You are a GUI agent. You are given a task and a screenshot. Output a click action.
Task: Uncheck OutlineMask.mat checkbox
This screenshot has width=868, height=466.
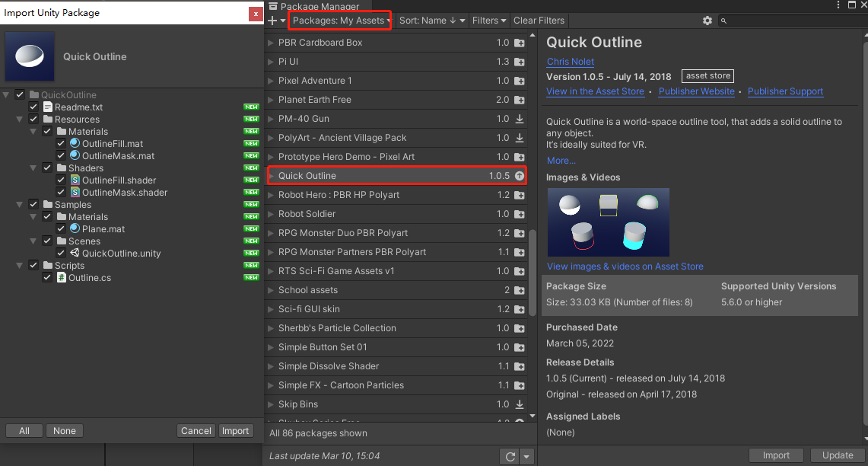[61, 155]
